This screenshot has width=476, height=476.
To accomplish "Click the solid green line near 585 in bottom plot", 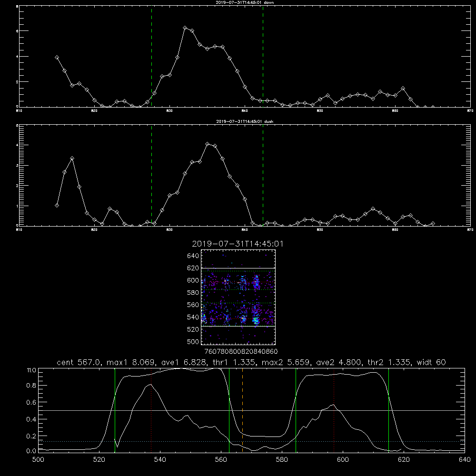I will pyautogui.click(x=296, y=410).
